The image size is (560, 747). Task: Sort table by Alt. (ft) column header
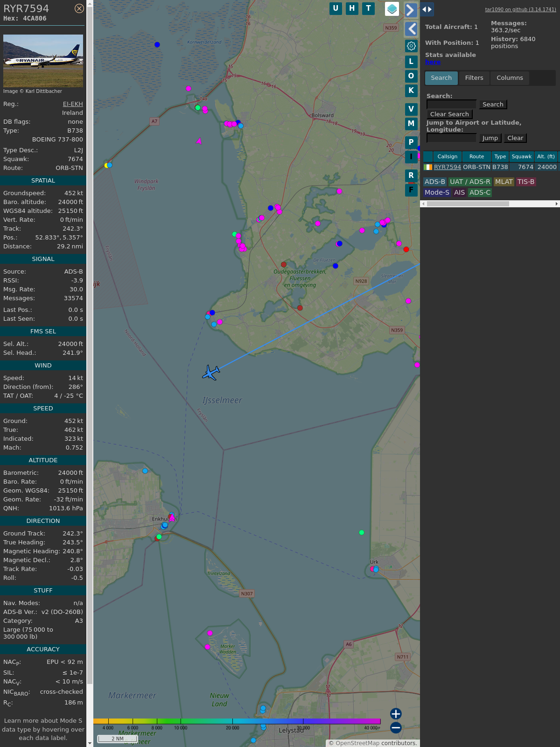coord(546,157)
